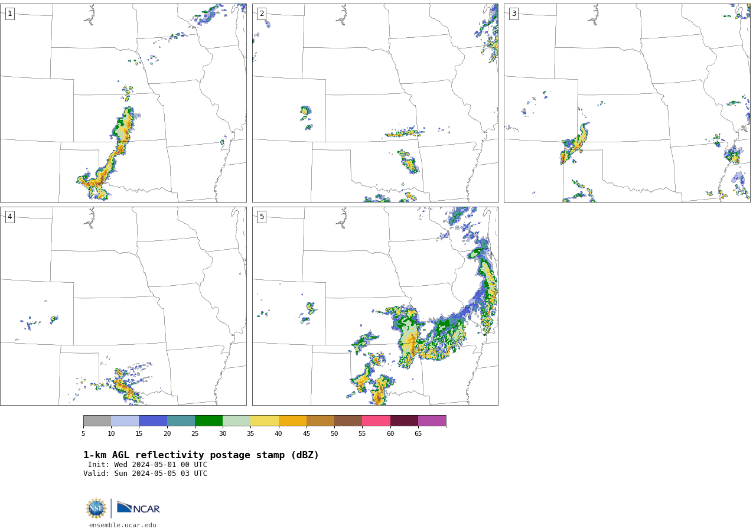
Task: Click the colorbar tick label 65
Action: 418,434
